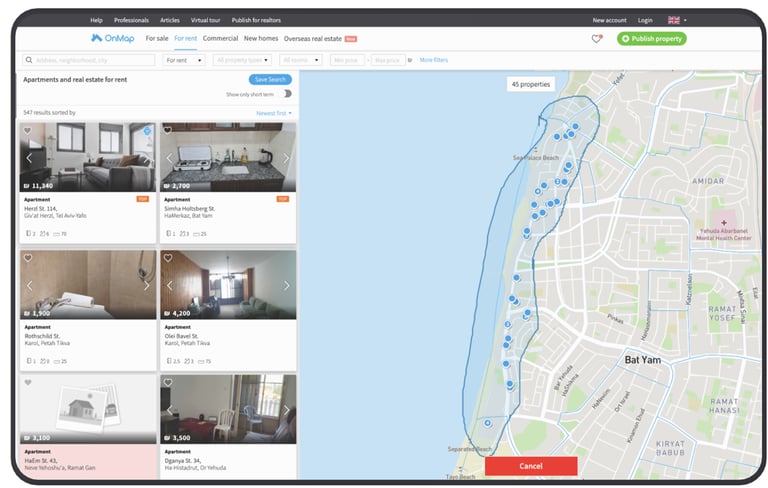Open the Newest first sort dropdown
The width and height of the screenshot is (768, 488).
click(274, 113)
